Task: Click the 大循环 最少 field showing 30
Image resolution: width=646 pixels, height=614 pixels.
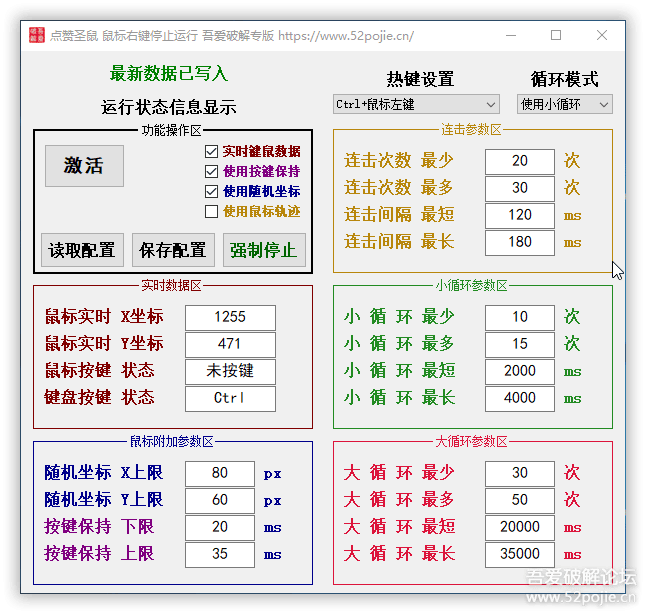Action: click(x=520, y=473)
